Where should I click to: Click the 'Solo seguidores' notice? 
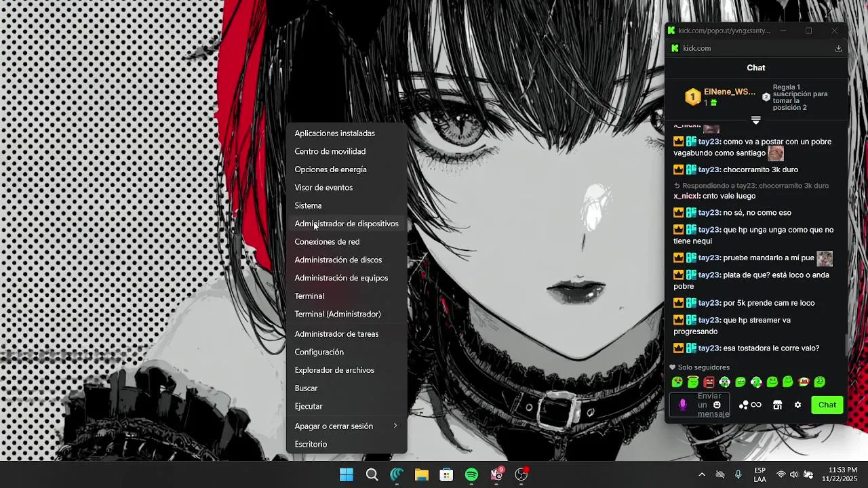tap(699, 367)
